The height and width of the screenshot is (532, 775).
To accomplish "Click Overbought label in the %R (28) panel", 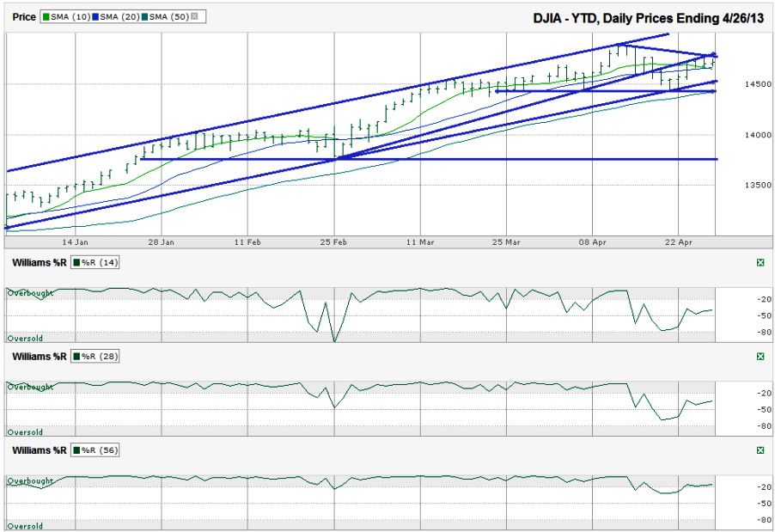I will tap(30, 387).
